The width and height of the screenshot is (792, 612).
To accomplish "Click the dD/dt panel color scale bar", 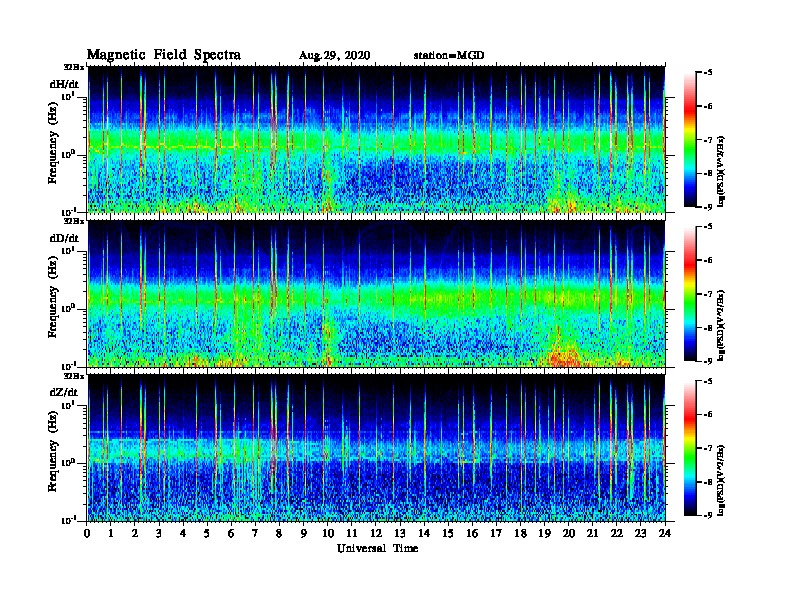I will click(690, 294).
